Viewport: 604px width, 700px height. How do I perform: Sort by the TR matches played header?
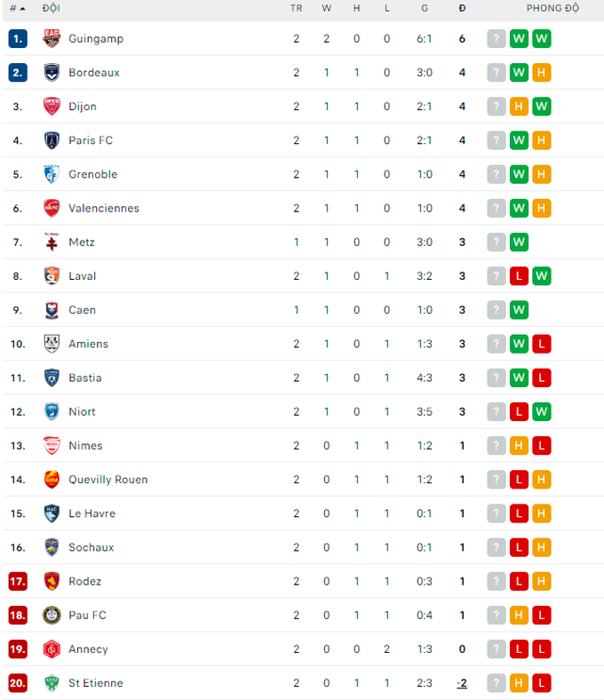[296, 9]
